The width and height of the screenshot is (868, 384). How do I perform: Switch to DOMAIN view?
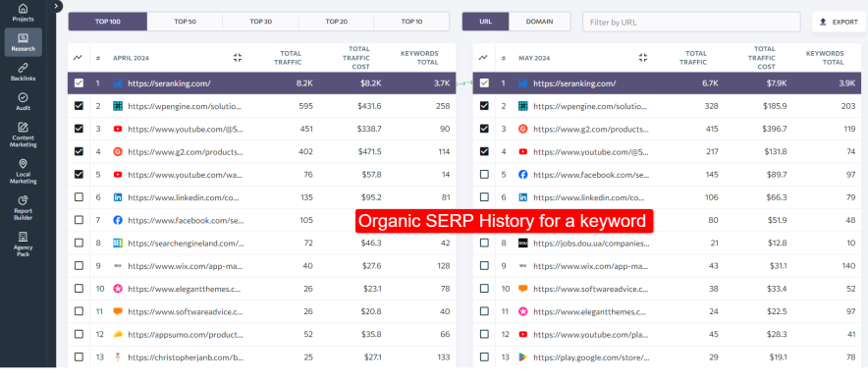pyautogui.click(x=540, y=22)
